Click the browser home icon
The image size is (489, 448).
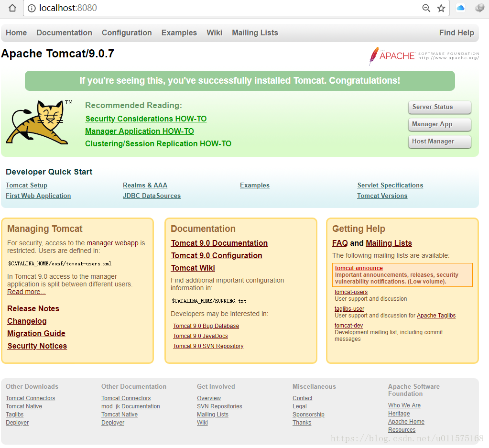[x=12, y=8]
